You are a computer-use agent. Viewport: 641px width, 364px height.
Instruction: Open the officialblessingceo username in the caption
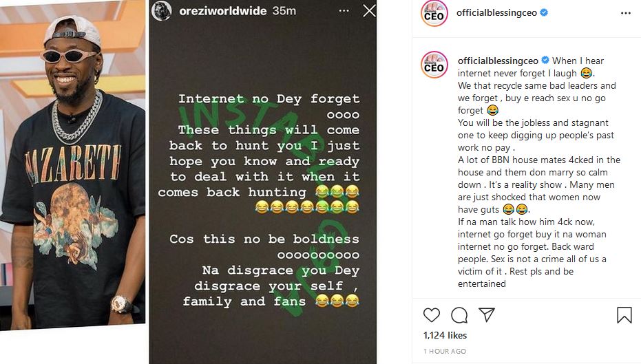point(498,61)
